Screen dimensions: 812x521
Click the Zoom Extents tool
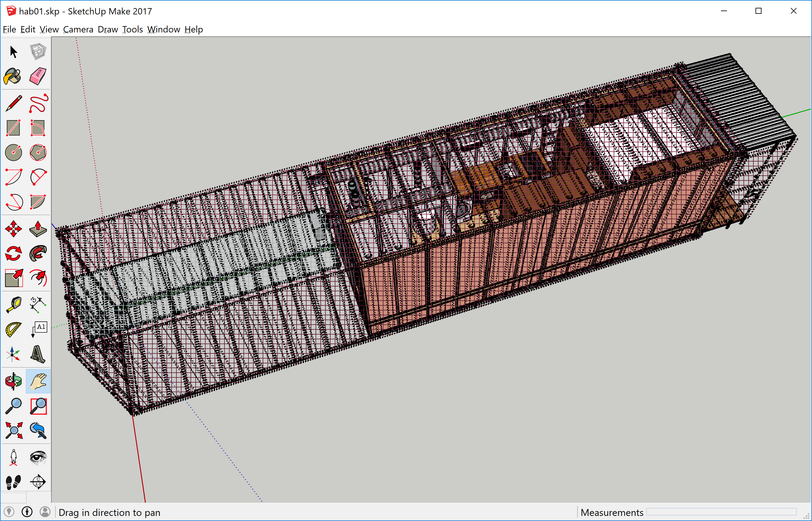point(14,431)
